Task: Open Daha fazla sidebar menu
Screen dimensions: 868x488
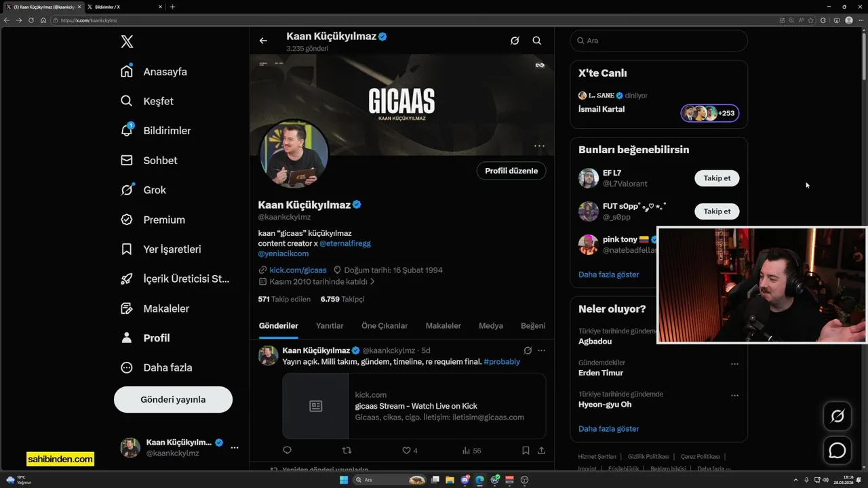Action: click(x=157, y=367)
